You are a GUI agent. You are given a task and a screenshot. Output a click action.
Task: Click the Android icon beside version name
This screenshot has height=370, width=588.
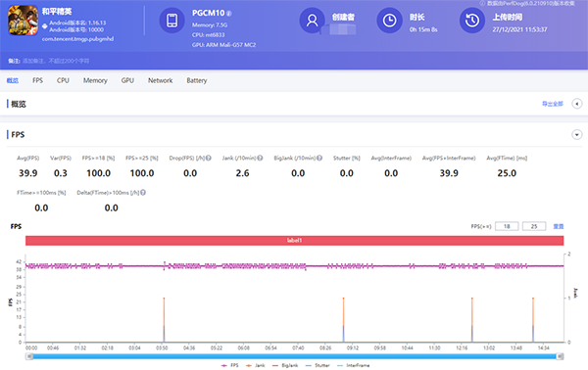[45, 26]
